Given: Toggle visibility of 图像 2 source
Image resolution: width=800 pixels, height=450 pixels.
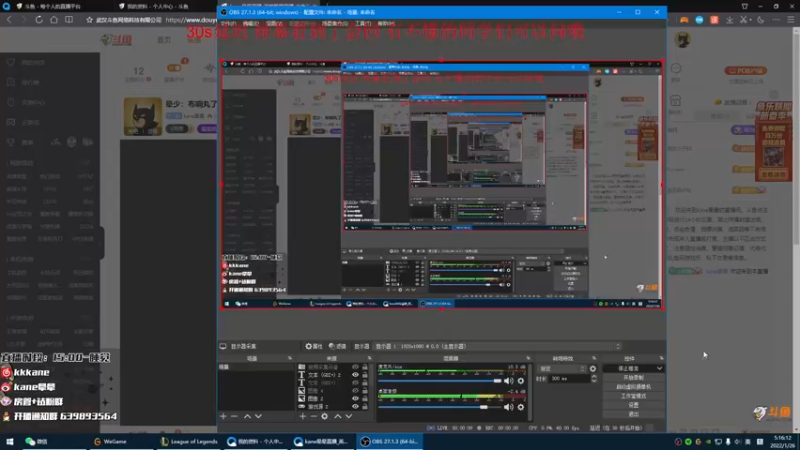Looking at the screenshot, I should (x=355, y=398).
